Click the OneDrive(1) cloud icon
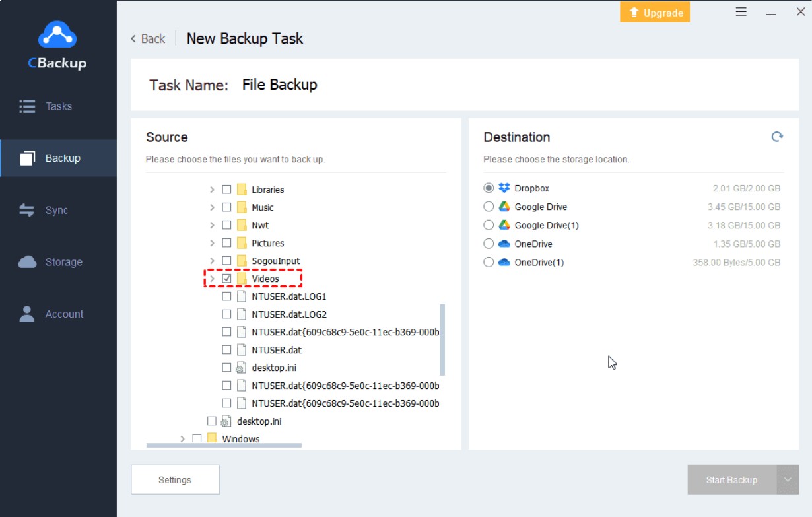Image resolution: width=812 pixels, height=517 pixels. point(504,262)
